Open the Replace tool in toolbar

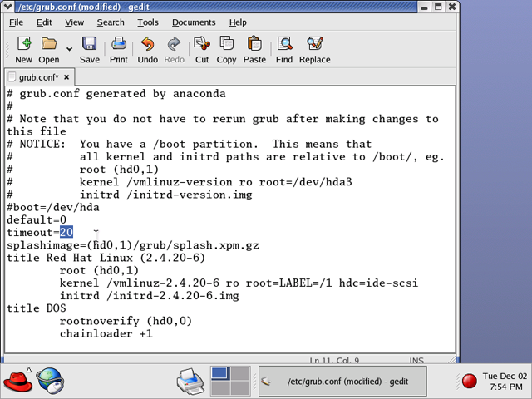(x=314, y=49)
